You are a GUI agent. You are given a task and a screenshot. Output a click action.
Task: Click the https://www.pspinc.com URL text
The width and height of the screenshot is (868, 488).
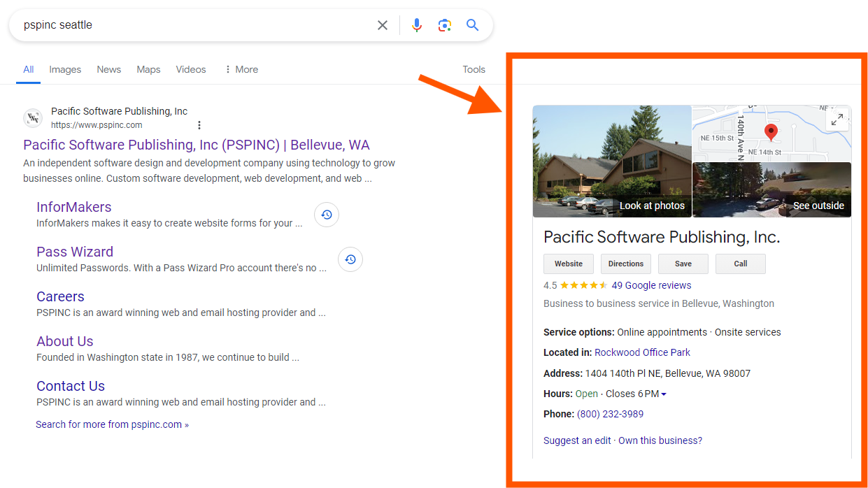pyautogui.click(x=97, y=125)
